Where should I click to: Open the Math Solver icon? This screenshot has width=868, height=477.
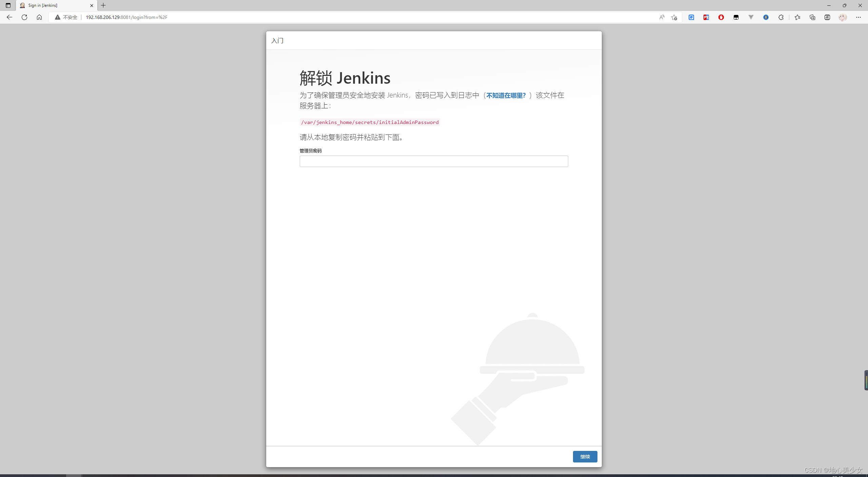(827, 17)
